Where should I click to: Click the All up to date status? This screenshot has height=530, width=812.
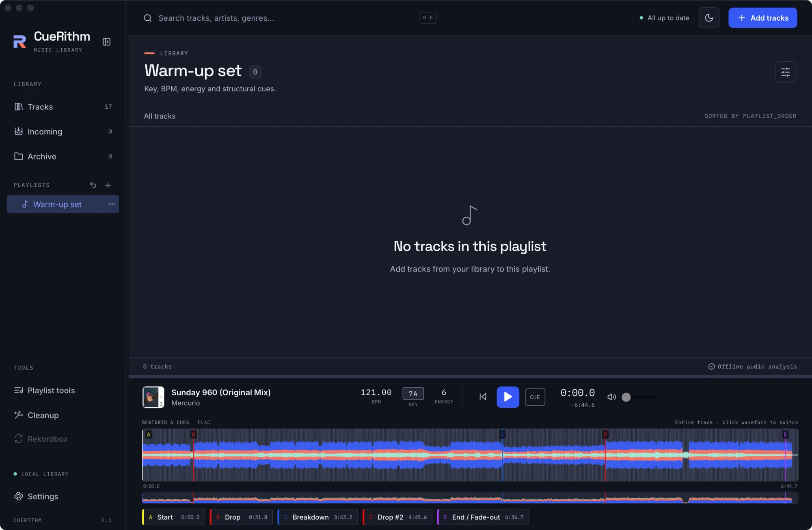point(664,18)
